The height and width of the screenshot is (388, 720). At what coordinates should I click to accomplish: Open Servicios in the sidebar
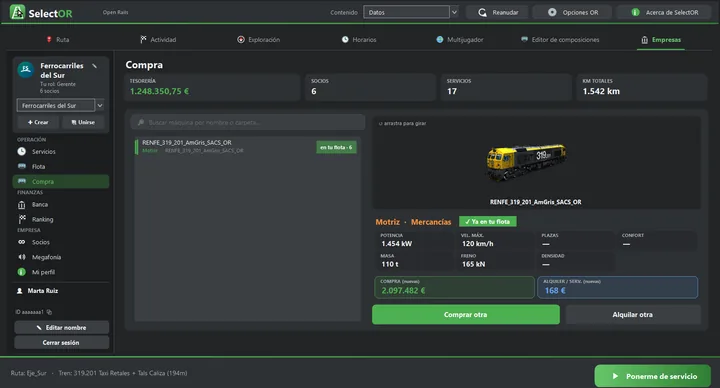61,152
